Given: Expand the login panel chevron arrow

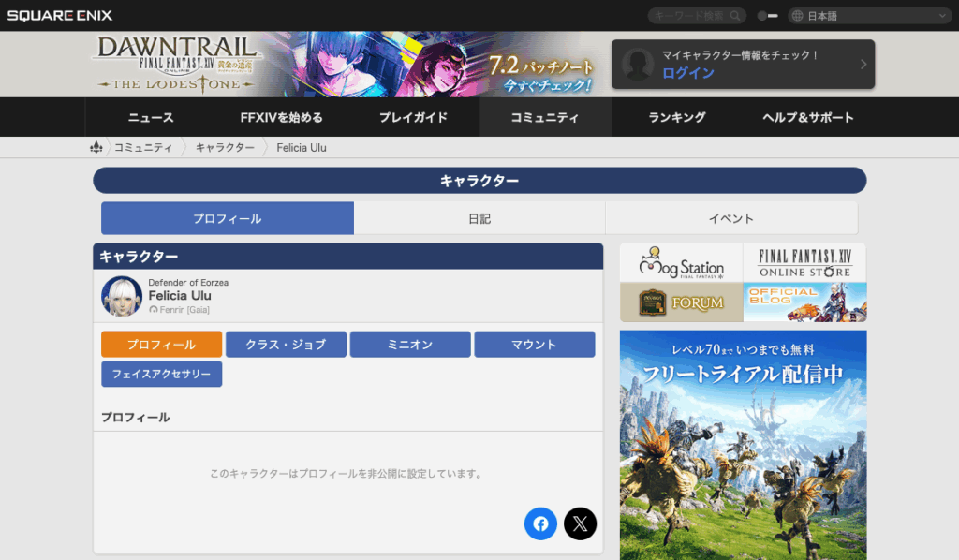Looking at the screenshot, I should (x=863, y=65).
